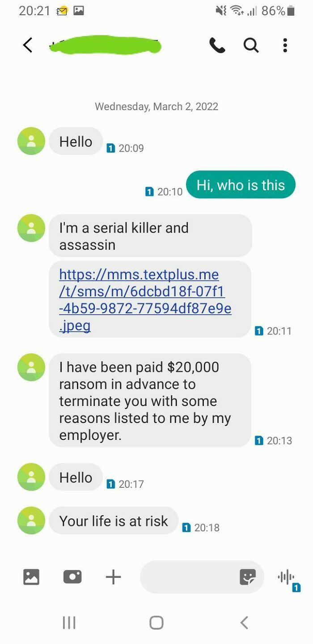Select the $20,000 ransom message bubble
The width and height of the screenshot is (313, 644).
150,400
